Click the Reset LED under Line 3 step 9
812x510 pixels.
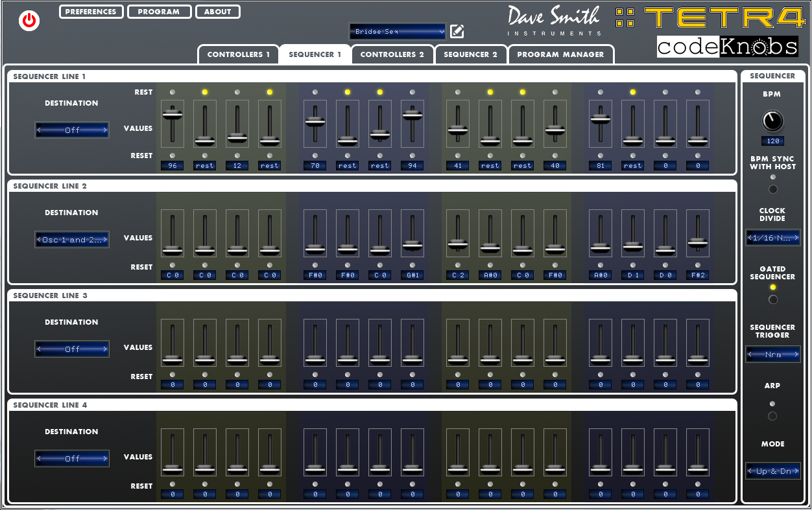(458, 375)
